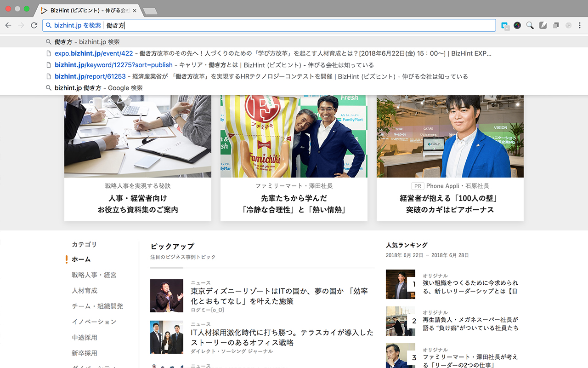Screen dimensions: 588x368
Task: Open ranking 1 強い組織をつくるために article
Action: coord(470,287)
